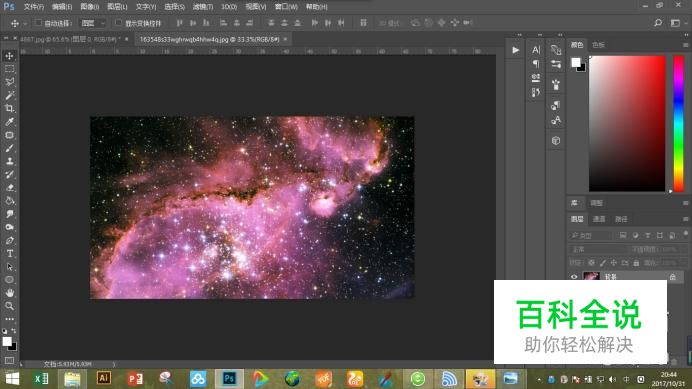Screen dimensions: 692x389
Task: Open the Move tool preset picker arrow
Action: pos(25,23)
